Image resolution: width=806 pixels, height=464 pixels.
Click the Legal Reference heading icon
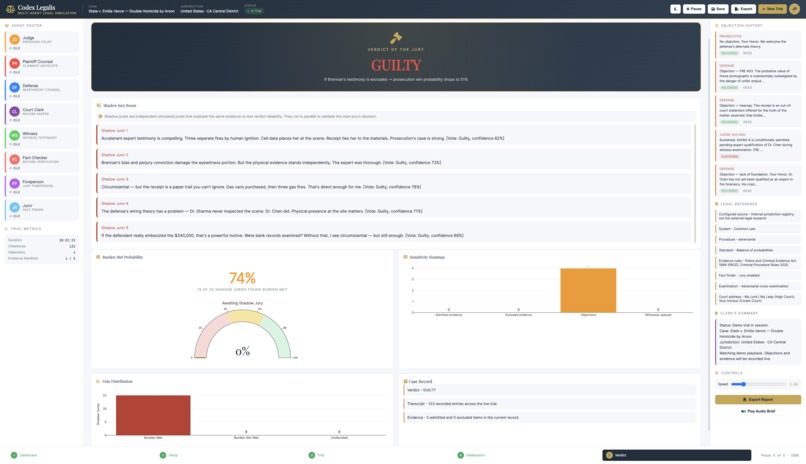[717, 204]
